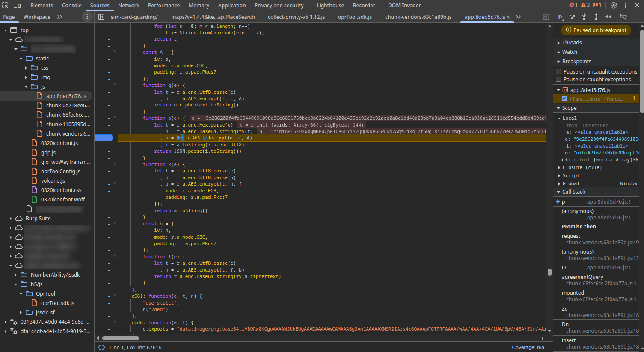Click the Step over next function icon
Screen dimensions: 644x352
point(572,17)
